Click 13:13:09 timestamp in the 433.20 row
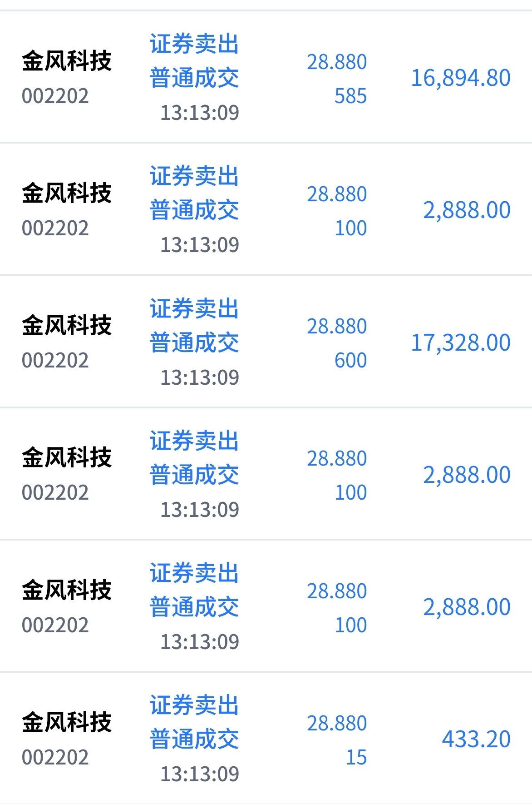 point(199,774)
